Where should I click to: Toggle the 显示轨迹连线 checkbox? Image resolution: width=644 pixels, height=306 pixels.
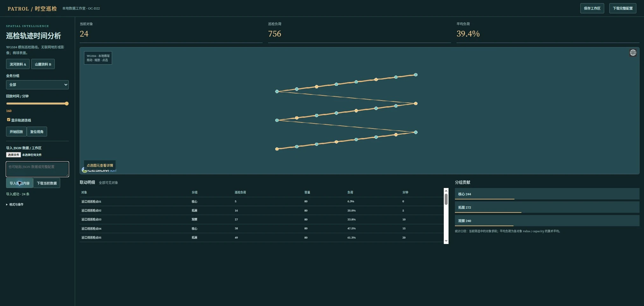9,120
